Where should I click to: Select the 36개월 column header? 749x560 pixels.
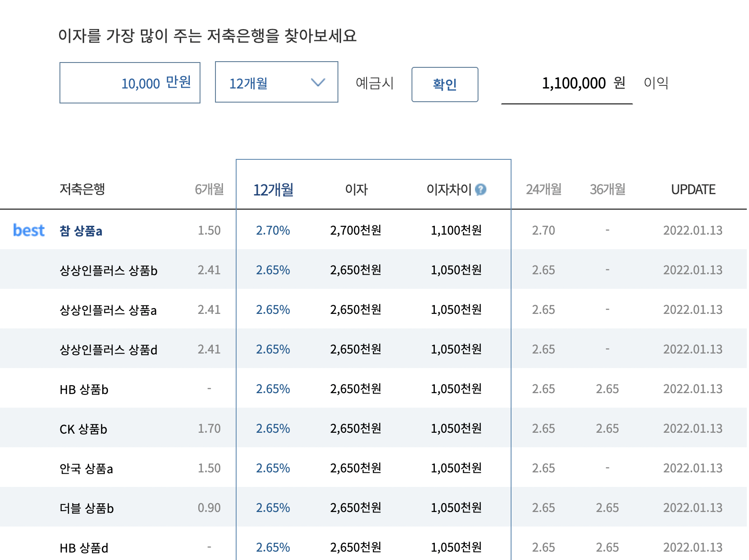point(608,189)
